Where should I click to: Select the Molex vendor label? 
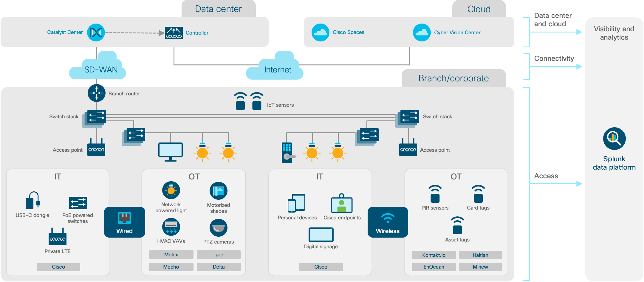click(x=171, y=255)
